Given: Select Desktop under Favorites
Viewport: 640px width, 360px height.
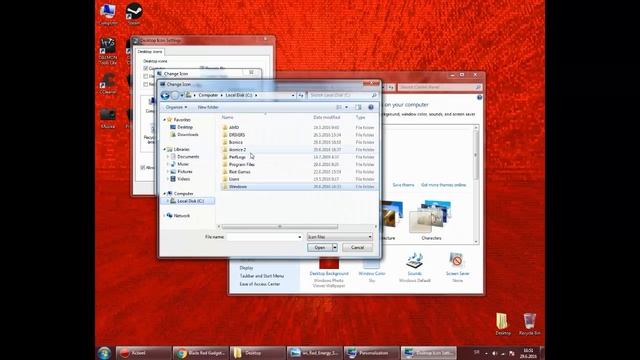Looking at the screenshot, I should [x=185, y=127].
